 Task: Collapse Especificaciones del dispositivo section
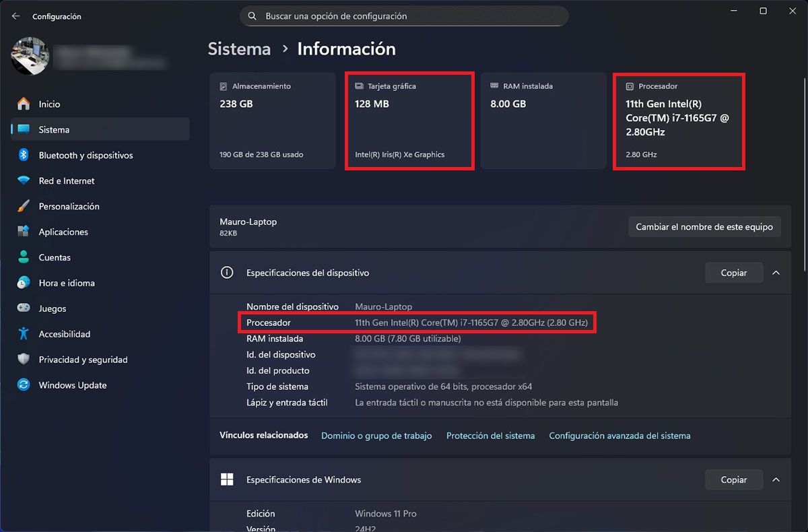(776, 273)
